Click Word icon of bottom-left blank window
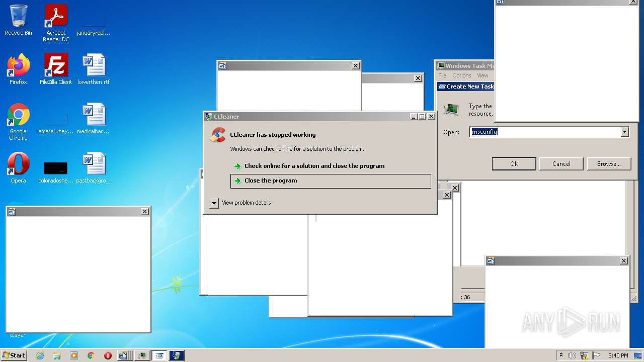 [12, 212]
